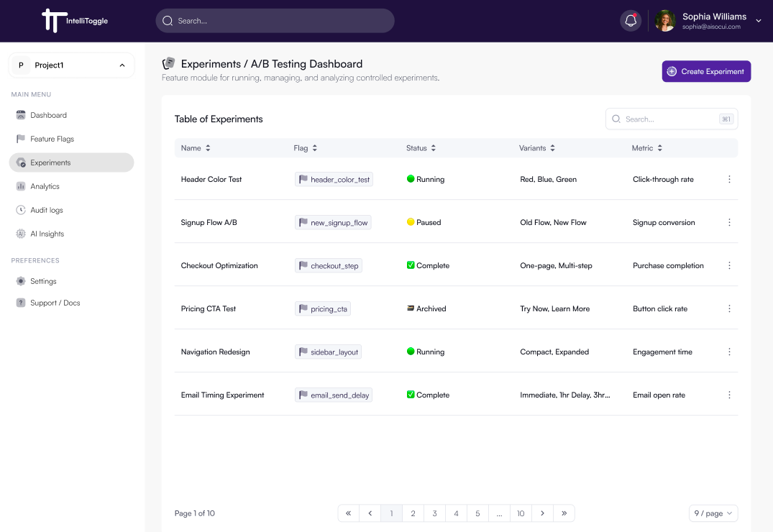
Task: Open three-dot menu for Header Color Test
Action: pyautogui.click(x=729, y=179)
